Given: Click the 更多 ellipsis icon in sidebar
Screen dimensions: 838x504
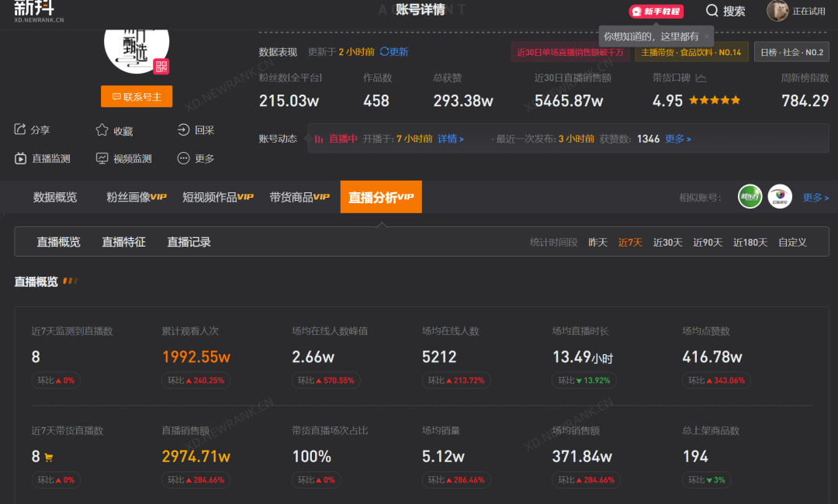Looking at the screenshot, I should pyautogui.click(x=183, y=158).
